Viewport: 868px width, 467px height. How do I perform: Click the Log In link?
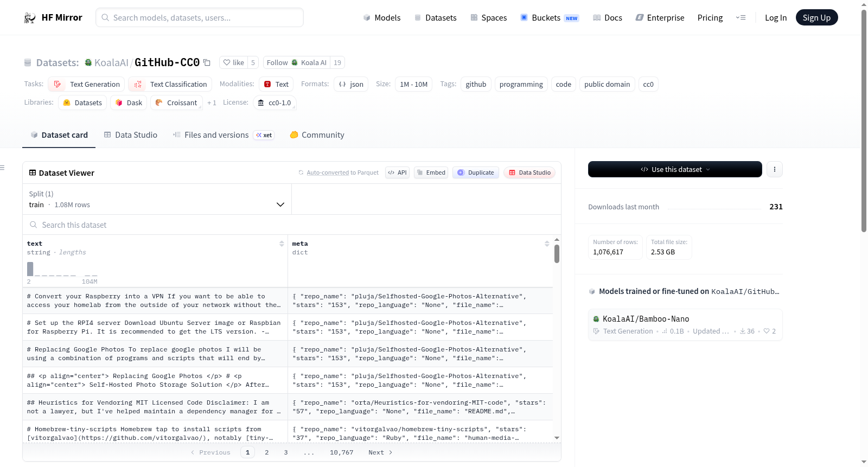[x=776, y=18]
